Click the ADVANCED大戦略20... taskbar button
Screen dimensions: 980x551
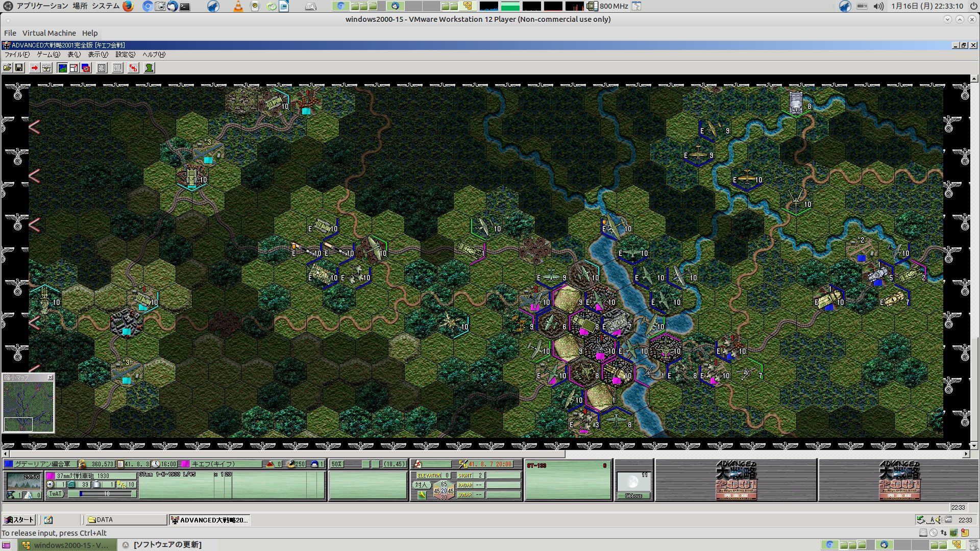tap(210, 520)
